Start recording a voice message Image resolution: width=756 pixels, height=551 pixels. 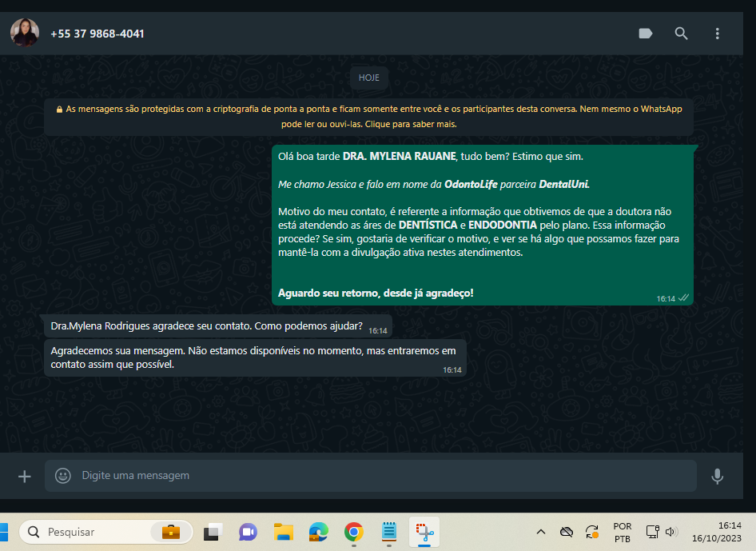point(717,476)
